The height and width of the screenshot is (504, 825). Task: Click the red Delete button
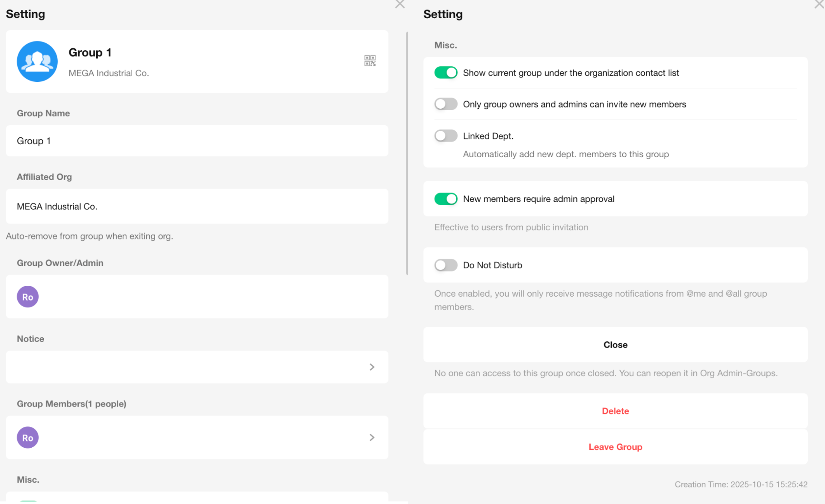615,411
